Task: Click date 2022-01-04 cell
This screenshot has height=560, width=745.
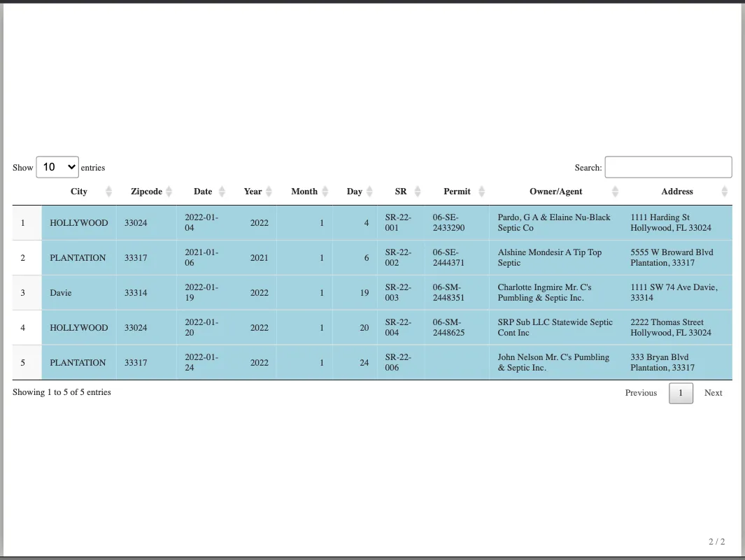Action: [x=203, y=223]
